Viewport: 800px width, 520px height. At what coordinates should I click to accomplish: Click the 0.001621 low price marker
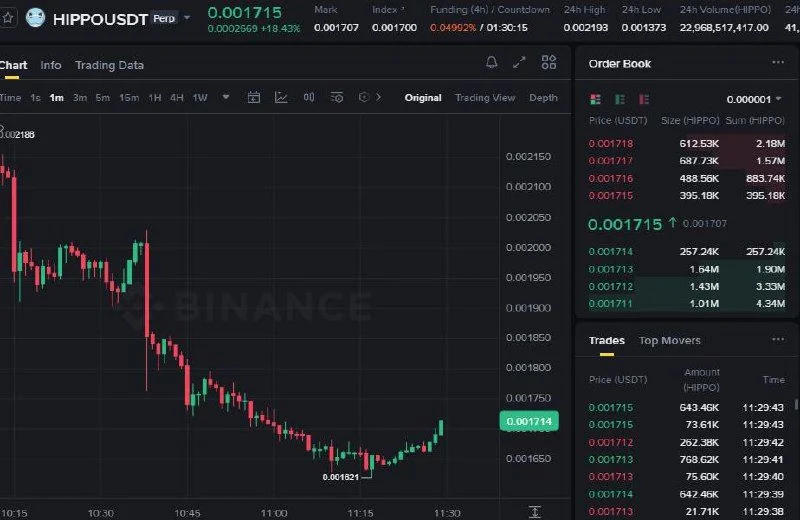[341, 477]
